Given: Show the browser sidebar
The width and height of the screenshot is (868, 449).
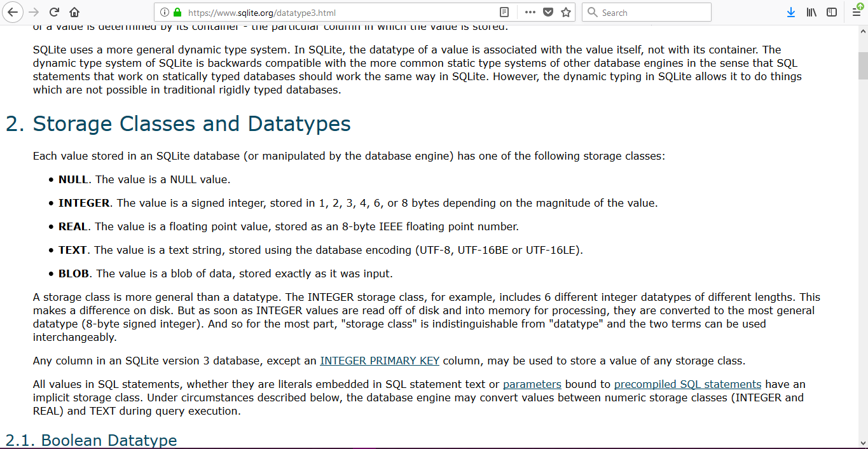Looking at the screenshot, I should coord(832,12).
